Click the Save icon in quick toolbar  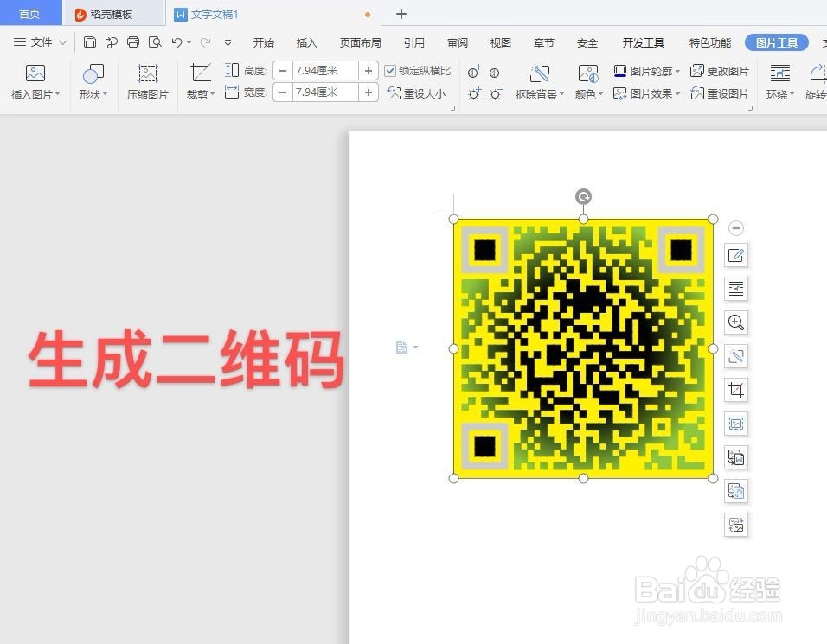90,42
